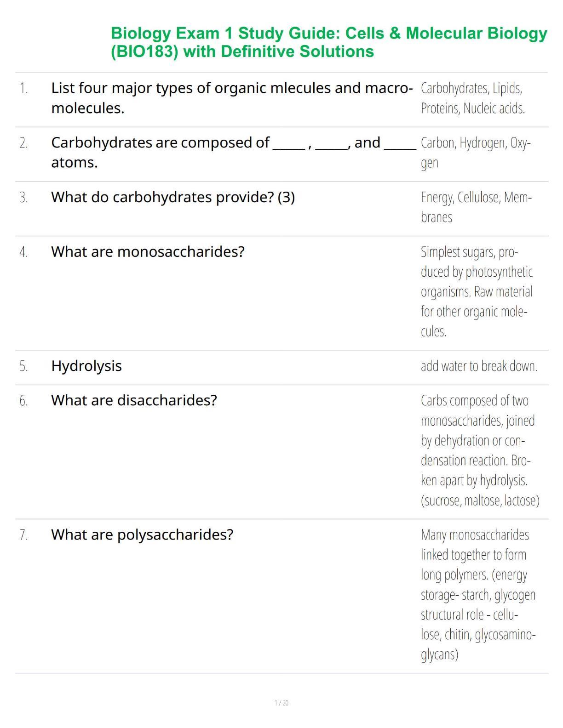Click the term "Hydrolysis"
Image resolution: width=563 pixels, height=728 pixels.
click(x=86, y=366)
